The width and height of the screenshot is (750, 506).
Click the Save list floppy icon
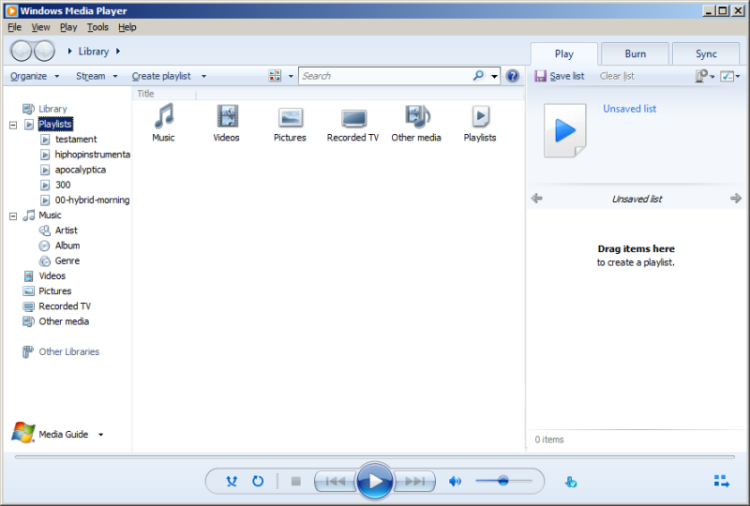(540, 76)
